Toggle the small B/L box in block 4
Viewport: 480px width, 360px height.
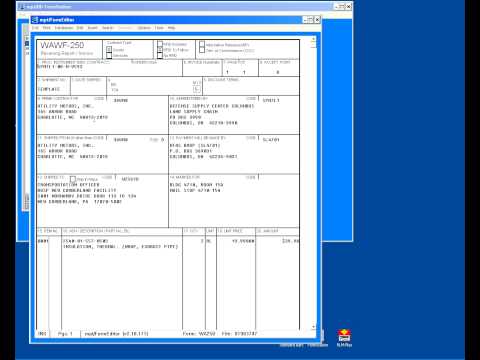pos(196,89)
